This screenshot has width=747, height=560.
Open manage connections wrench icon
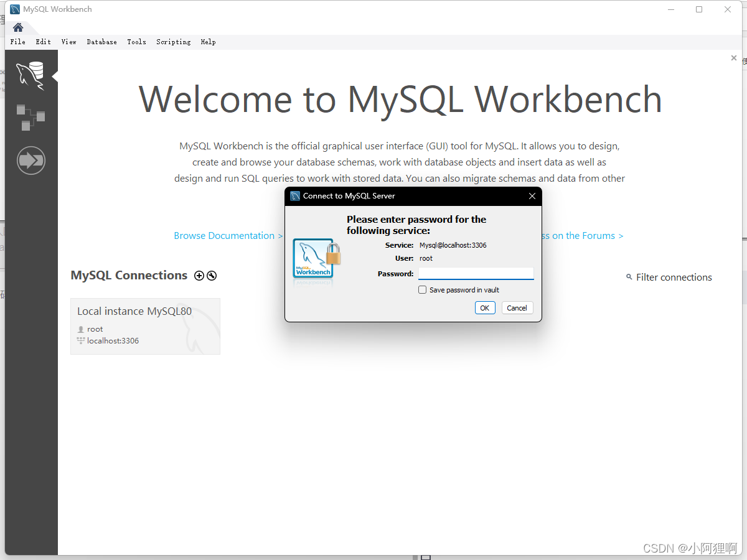(212, 276)
